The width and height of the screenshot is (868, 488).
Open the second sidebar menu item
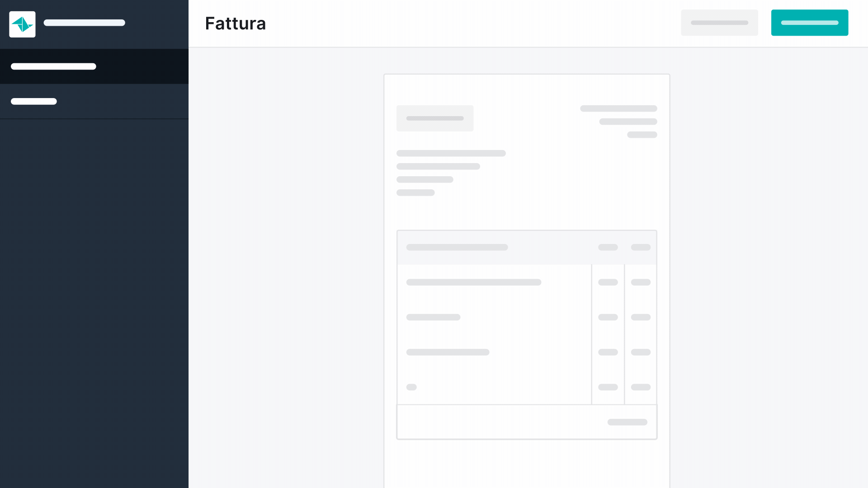[x=94, y=101]
